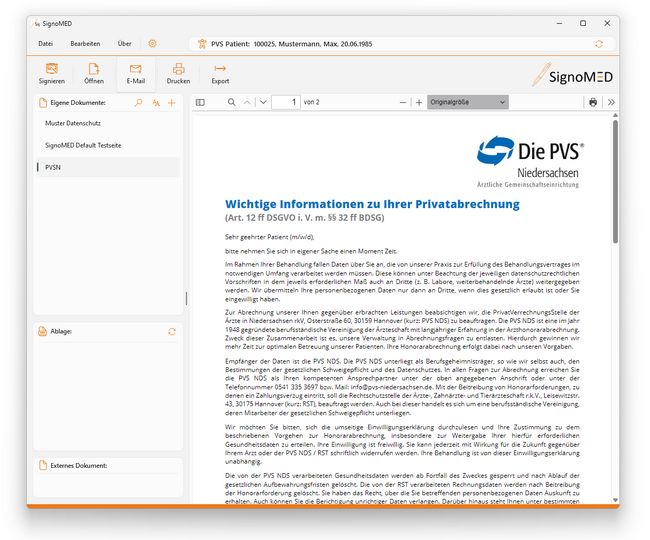The image size is (650, 540).
Task: Click 'Externes Dokument:' label
Action: click(79, 466)
